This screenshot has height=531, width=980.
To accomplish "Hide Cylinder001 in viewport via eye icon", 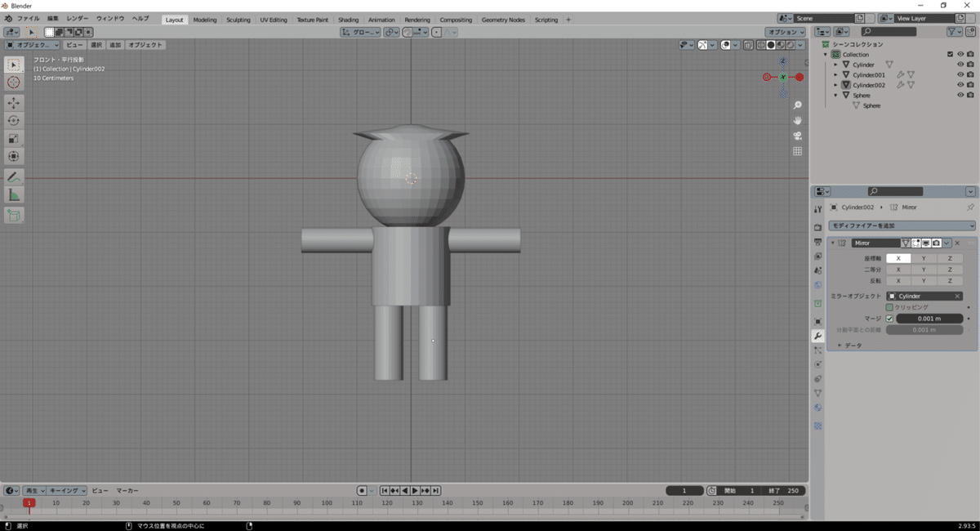I will pos(960,75).
